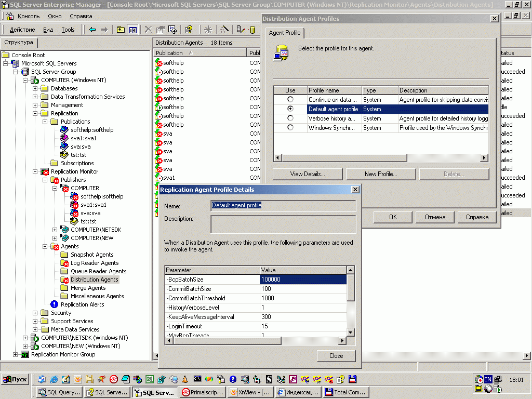This screenshot has height=399, width=532.
Task: Click the Back arrow toolbar icon
Action: [x=92, y=30]
